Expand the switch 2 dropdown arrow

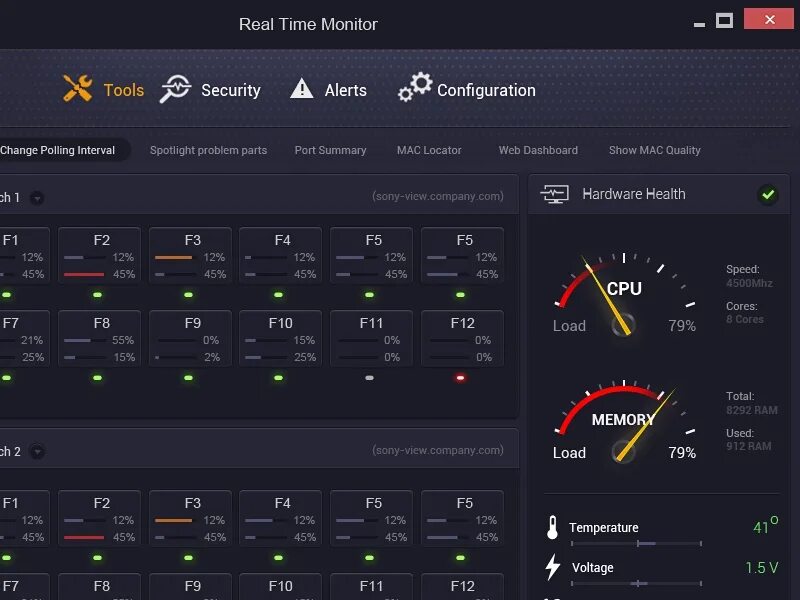pyautogui.click(x=37, y=452)
